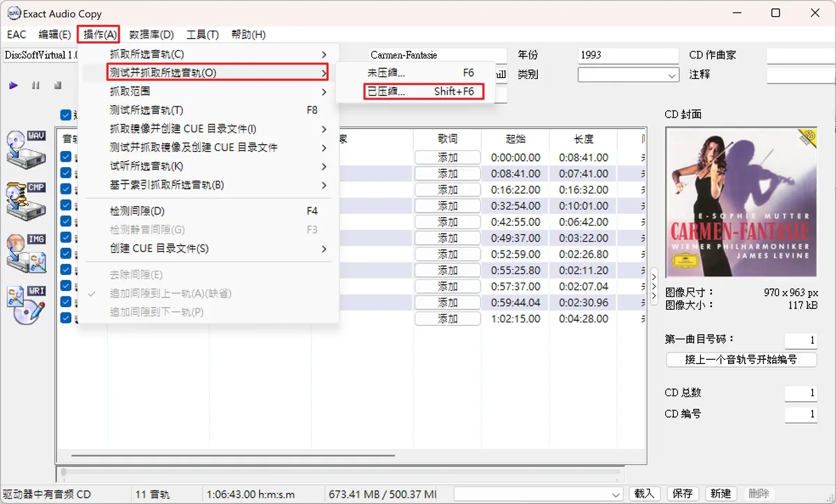Click the 年份 field showing 1993

click(x=628, y=55)
